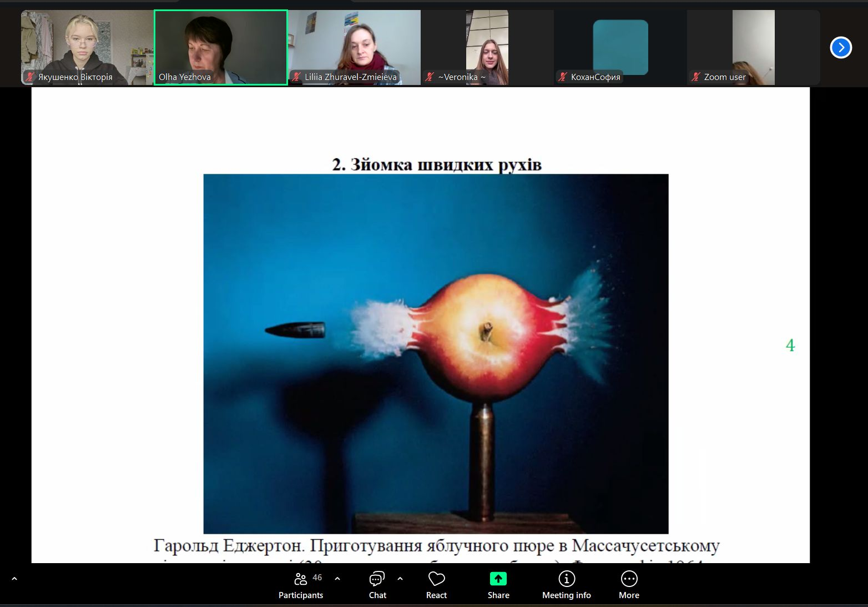Image resolution: width=868 pixels, height=607 pixels.
Task: Open the React emoji menu
Action: [x=436, y=585]
